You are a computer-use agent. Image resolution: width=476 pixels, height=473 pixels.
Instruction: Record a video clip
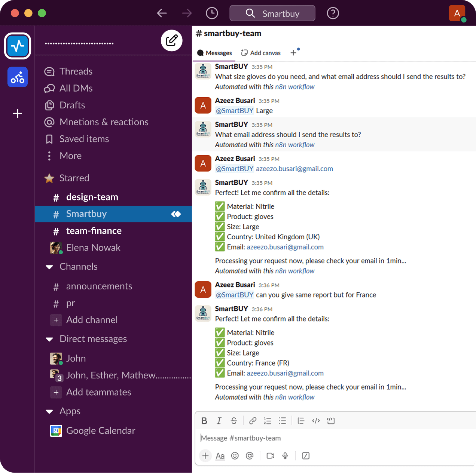point(271,456)
